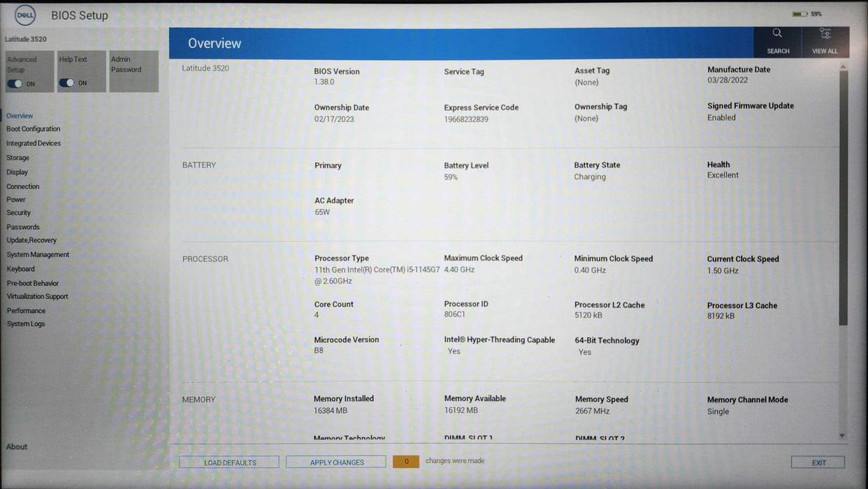Screen dimensions: 868x489
Task: Open the Virtualization Support page
Action: [37, 295]
